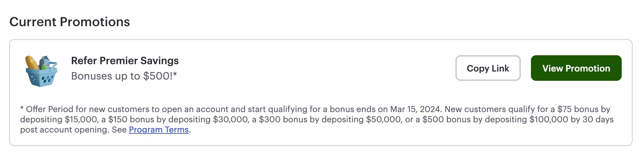Follow the Program Terms link
The width and height of the screenshot is (644, 152).
tap(159, 130)
